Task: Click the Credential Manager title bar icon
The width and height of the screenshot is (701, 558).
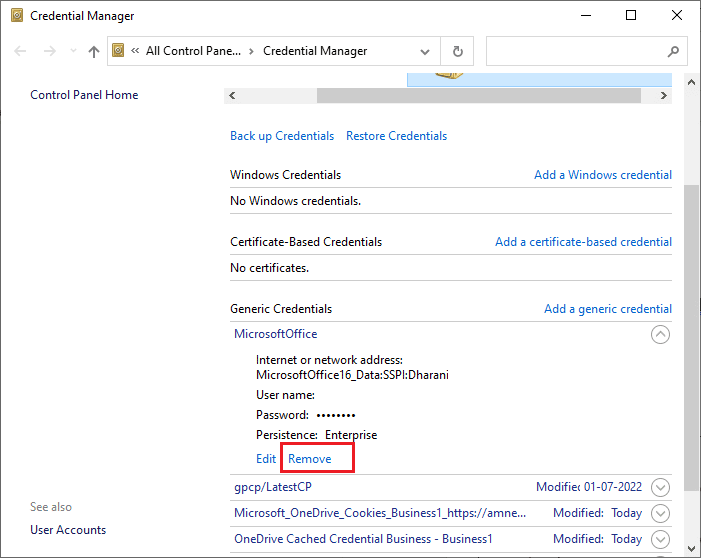Action: [17, 16]
